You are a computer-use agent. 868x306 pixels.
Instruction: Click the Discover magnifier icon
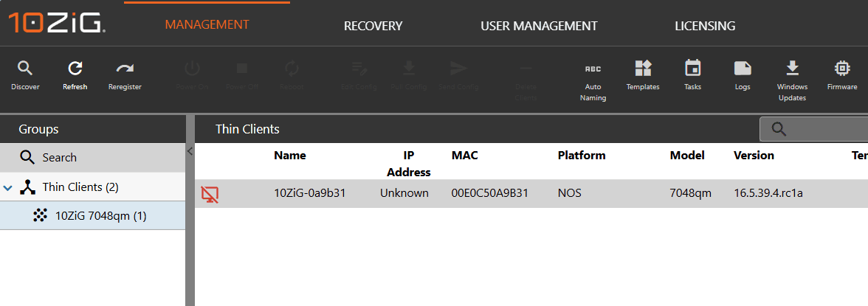point(25,69)
